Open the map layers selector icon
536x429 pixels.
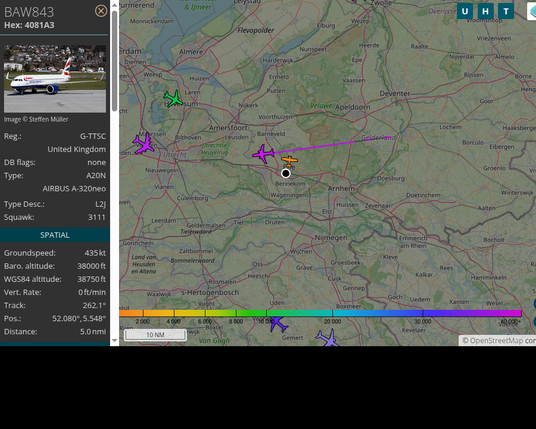pos(532,12)
